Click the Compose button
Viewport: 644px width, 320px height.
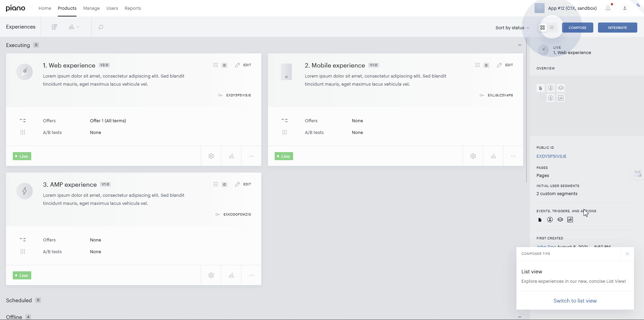pyautogui.click(x=578, y=28)
